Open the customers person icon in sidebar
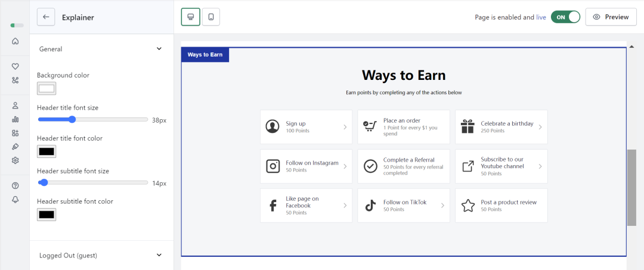This screenshot has width=644, height=270. (x=16, y=105)
